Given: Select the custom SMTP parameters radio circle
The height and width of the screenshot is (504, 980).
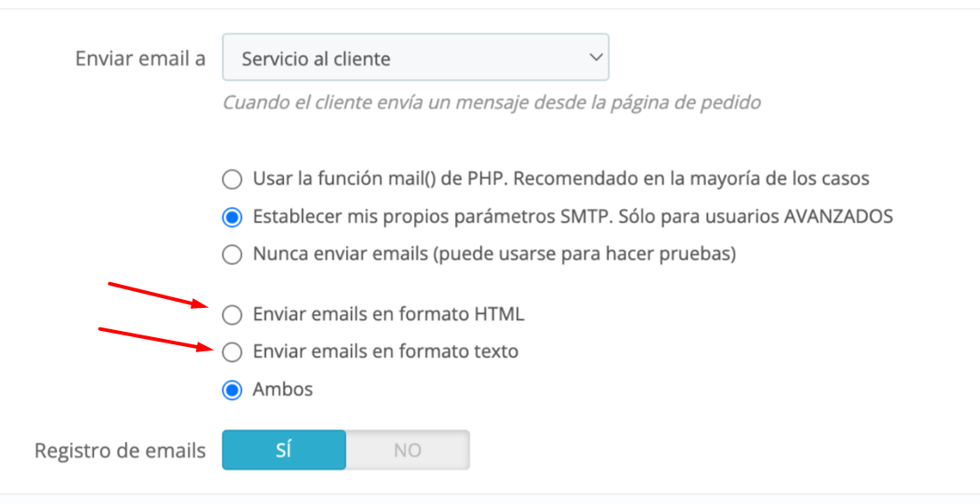Looking at the screenshot, I should click(x=231, y=217).
